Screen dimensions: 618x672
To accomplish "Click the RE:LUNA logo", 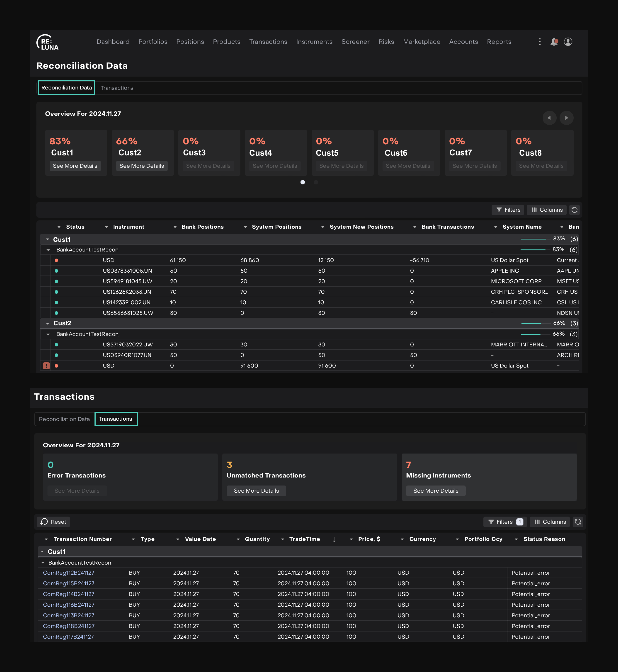I will pyautogui.click(x=48, y=42).
